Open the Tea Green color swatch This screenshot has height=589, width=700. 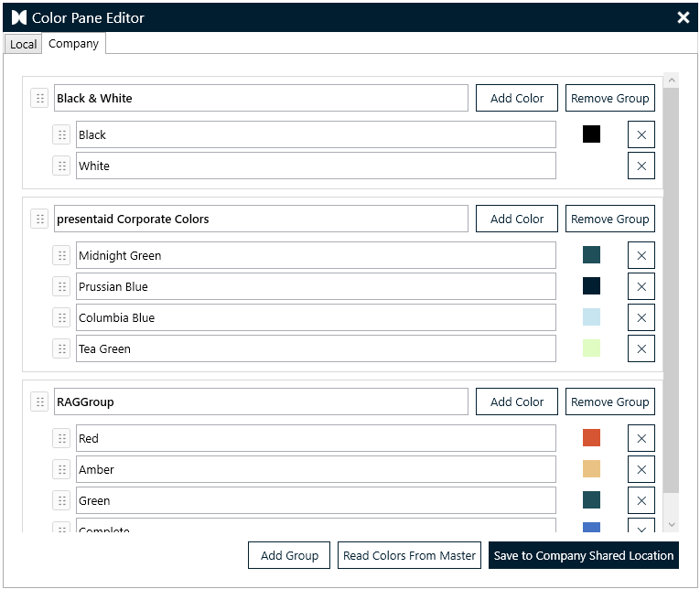[591, 348]
